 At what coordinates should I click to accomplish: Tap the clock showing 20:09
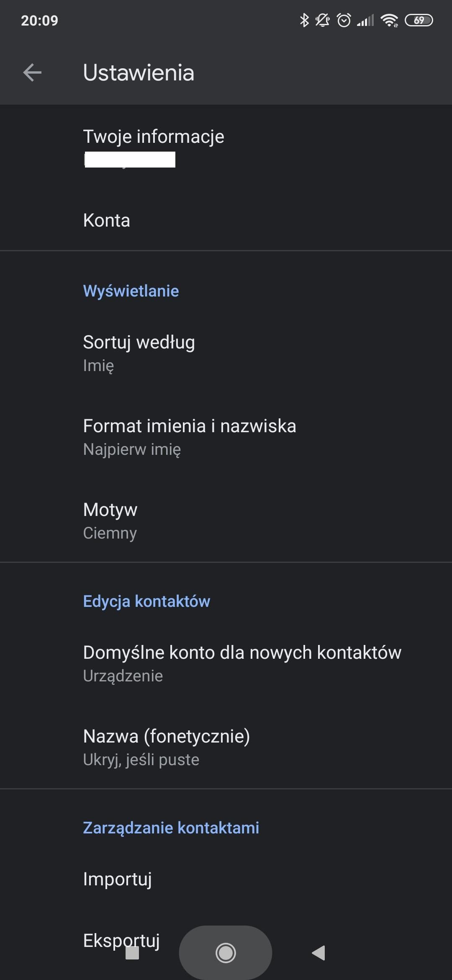39,21
